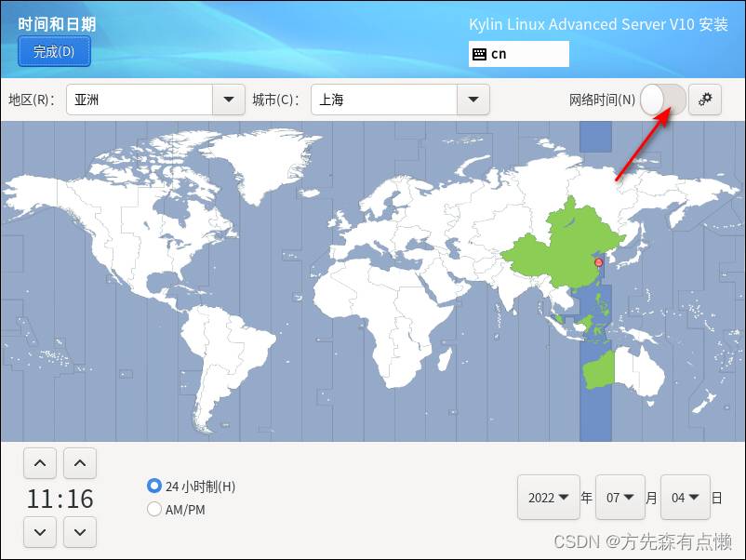Open the region (地区) dropdown arrow
The height and width of the screenshot is (560, 746).
coord(229,100)
